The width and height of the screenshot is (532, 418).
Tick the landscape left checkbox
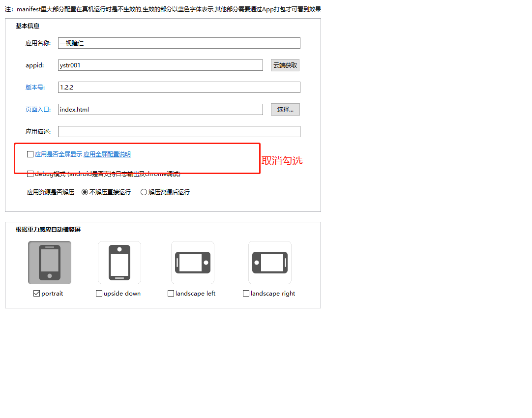(x=171, y=294)
